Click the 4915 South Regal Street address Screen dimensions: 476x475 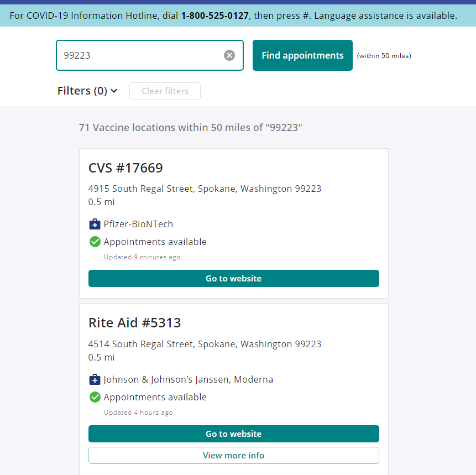[205, 189]
